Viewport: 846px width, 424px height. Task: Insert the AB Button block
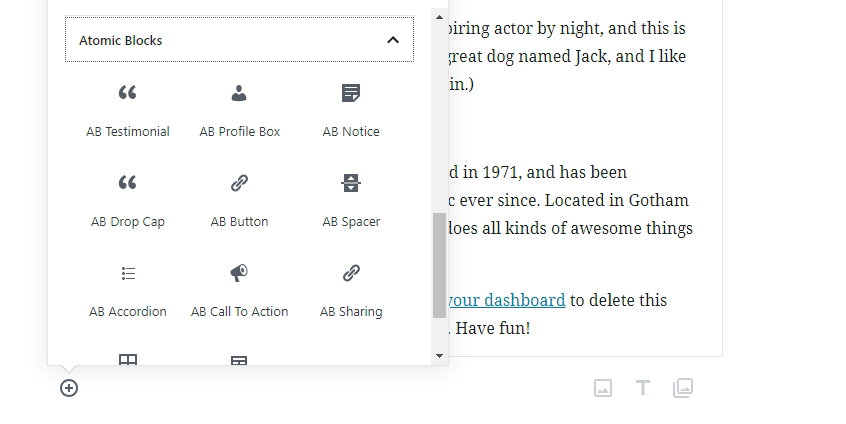click(x=239, y=199)
